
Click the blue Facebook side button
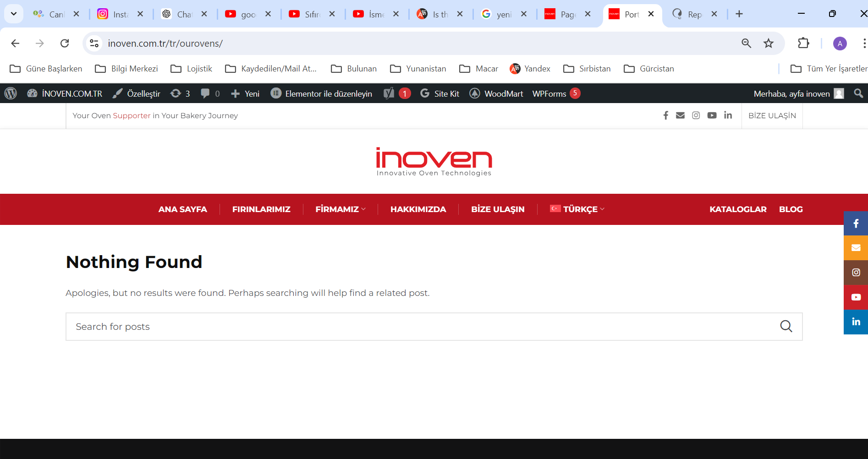click(x=856, y=224)
